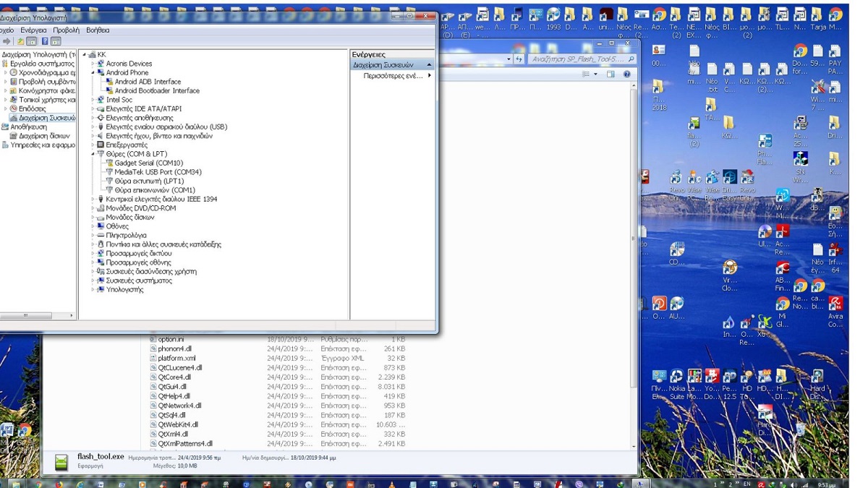This screenshot has width=868, height=488.
Task: Click the MediaTek USB Port (COM34) icon
Action: pos(109,172)
